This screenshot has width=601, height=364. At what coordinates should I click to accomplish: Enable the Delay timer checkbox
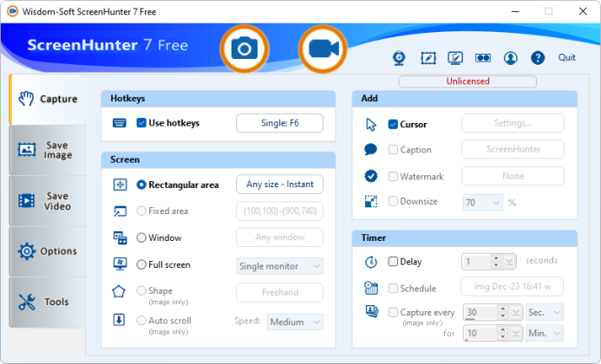(x=393, y=262)
